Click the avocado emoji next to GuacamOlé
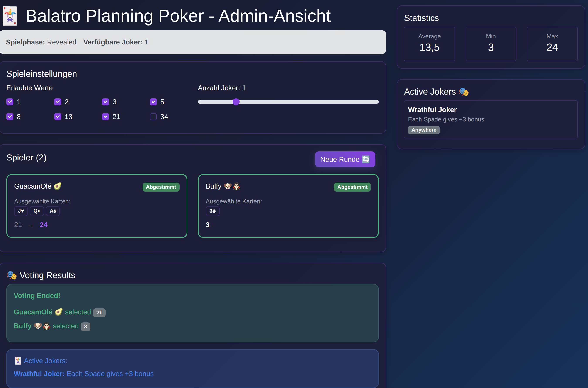This screenshot has height=388, width=588. click(x=58, y=186)
